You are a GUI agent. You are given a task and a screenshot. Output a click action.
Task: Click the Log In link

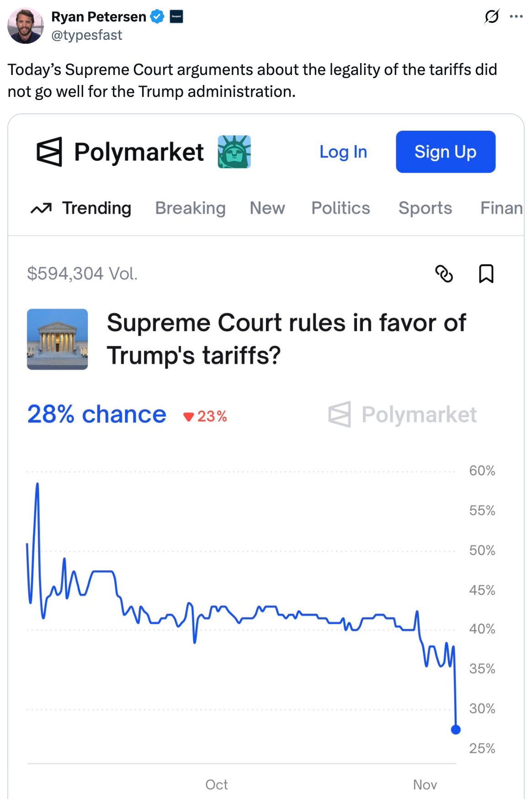tap(343, 152)
